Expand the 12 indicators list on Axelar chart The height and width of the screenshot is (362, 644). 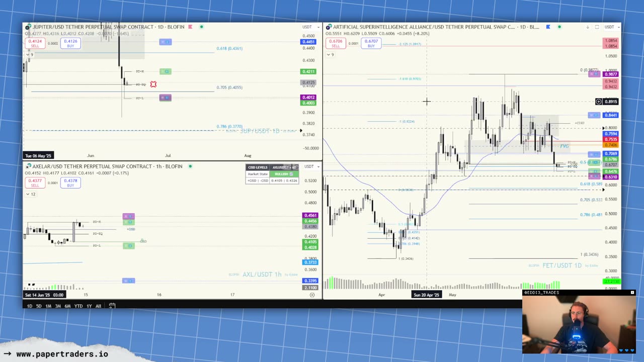point(31,194)
